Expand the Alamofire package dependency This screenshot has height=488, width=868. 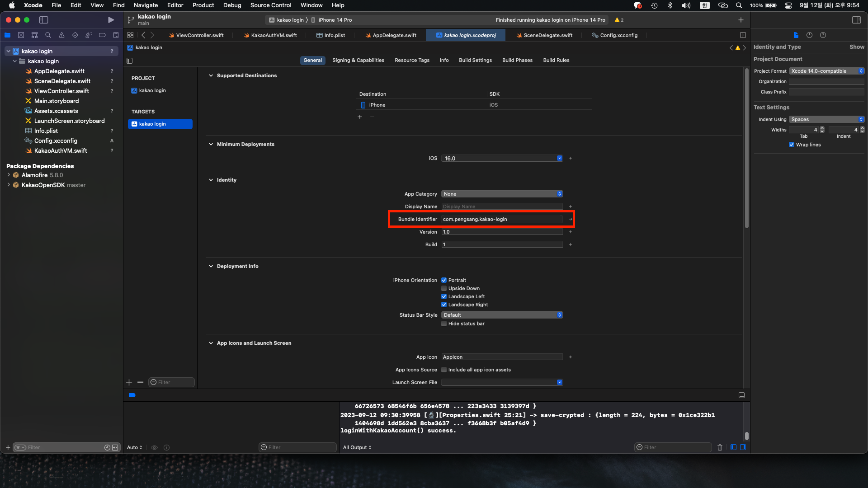[x=9, y=175]
